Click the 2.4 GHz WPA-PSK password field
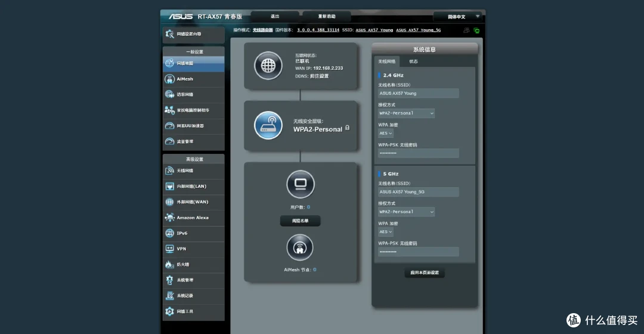Image resolution: width=644 pixels, height=334 pixels. point(418,153)
